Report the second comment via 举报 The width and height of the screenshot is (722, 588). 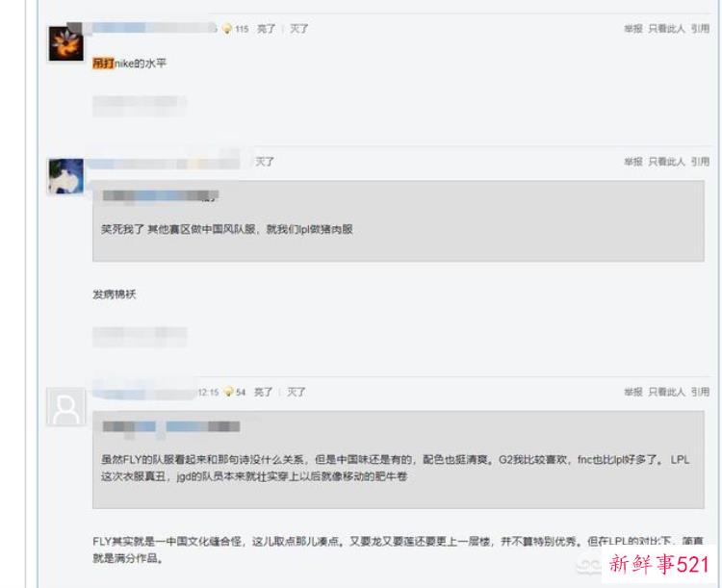633,162
